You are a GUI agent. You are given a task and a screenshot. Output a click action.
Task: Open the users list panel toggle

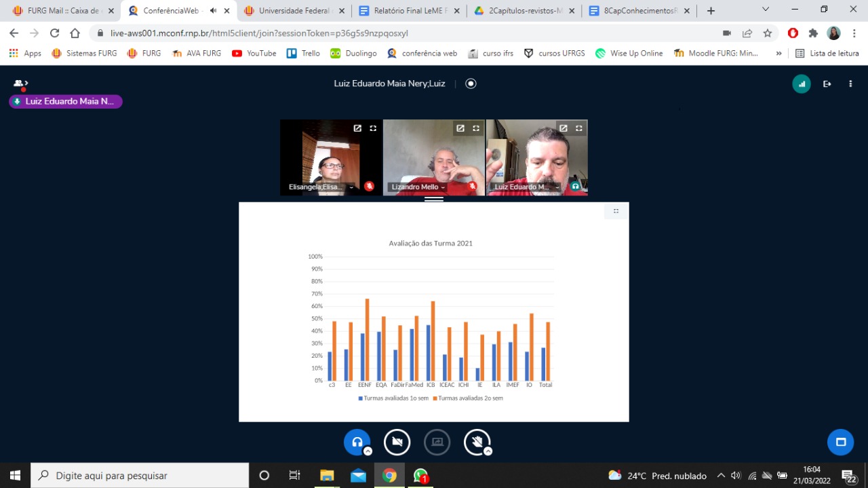pos(20,83)
